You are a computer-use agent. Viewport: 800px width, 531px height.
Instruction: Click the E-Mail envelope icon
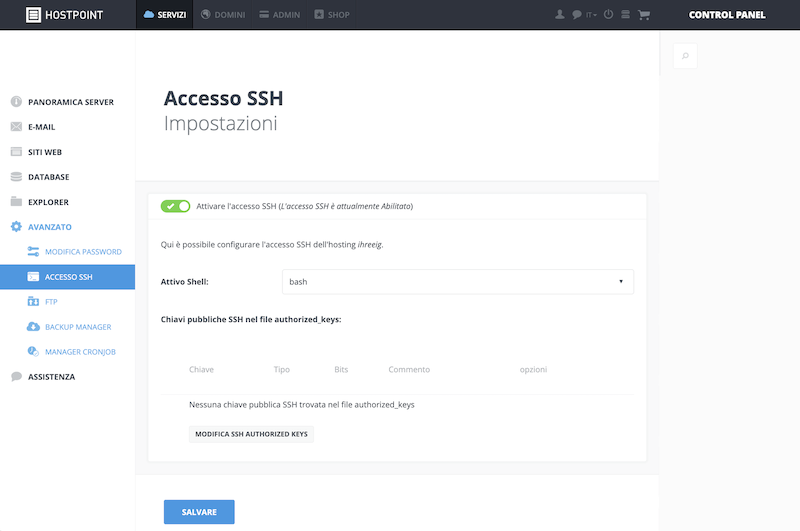point(16,127)
